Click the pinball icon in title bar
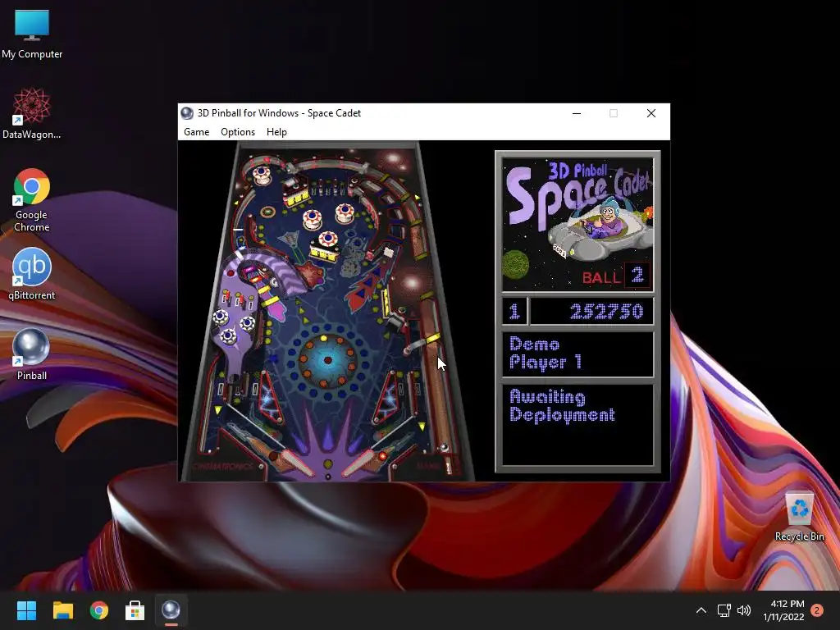 pyautogui.click(x=187, y=113)
